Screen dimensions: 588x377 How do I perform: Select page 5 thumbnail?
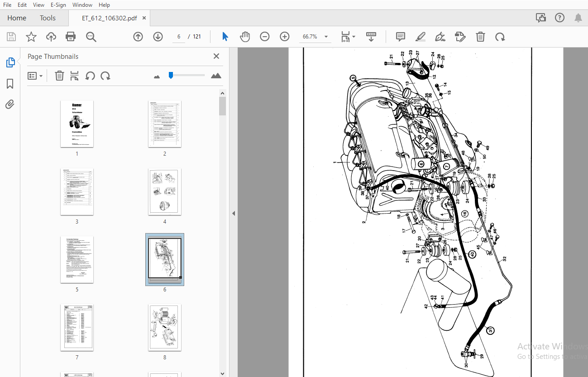tap(77, 259)
